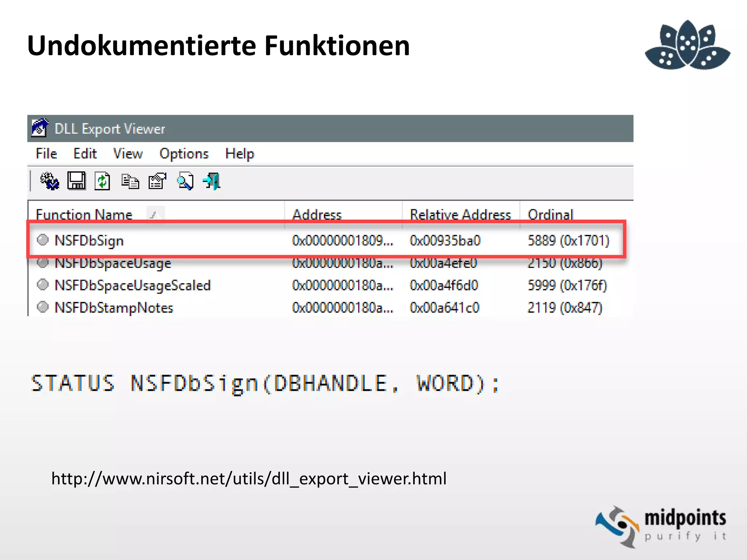Click the Save floppy disk toolbar icon
This screenshot has width=747, height=560.
click(76, 181)
